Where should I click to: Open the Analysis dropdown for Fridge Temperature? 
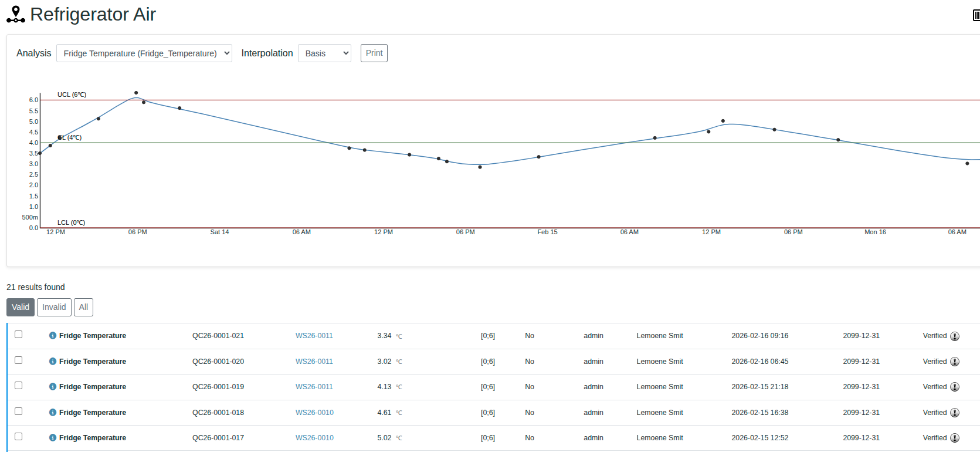tap(144, 53)
